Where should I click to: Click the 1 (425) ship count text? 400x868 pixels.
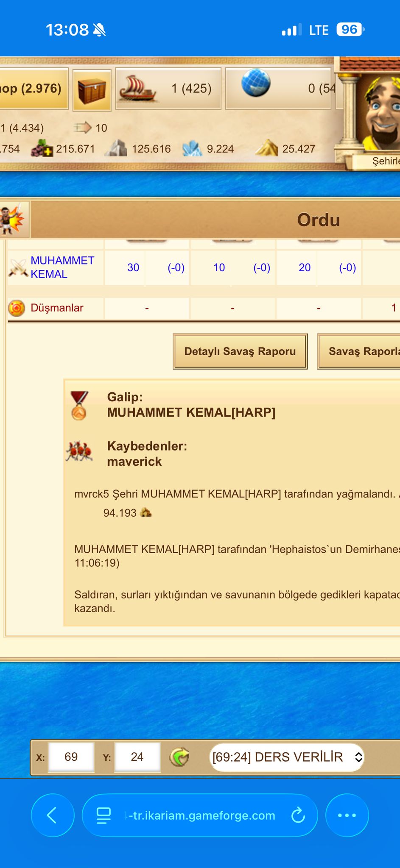click(x=191, y=89)
